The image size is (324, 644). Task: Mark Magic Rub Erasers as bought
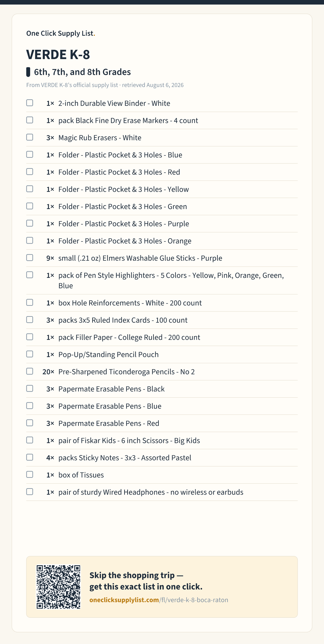(30, 137)
